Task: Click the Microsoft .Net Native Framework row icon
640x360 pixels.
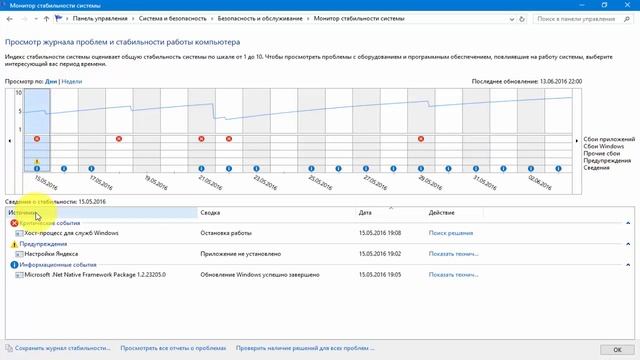Action: coord(19,275)
